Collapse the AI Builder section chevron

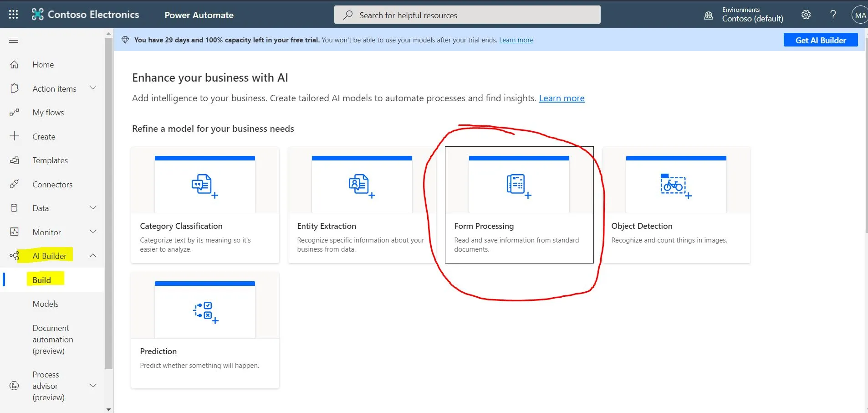(x=93, y=256)
